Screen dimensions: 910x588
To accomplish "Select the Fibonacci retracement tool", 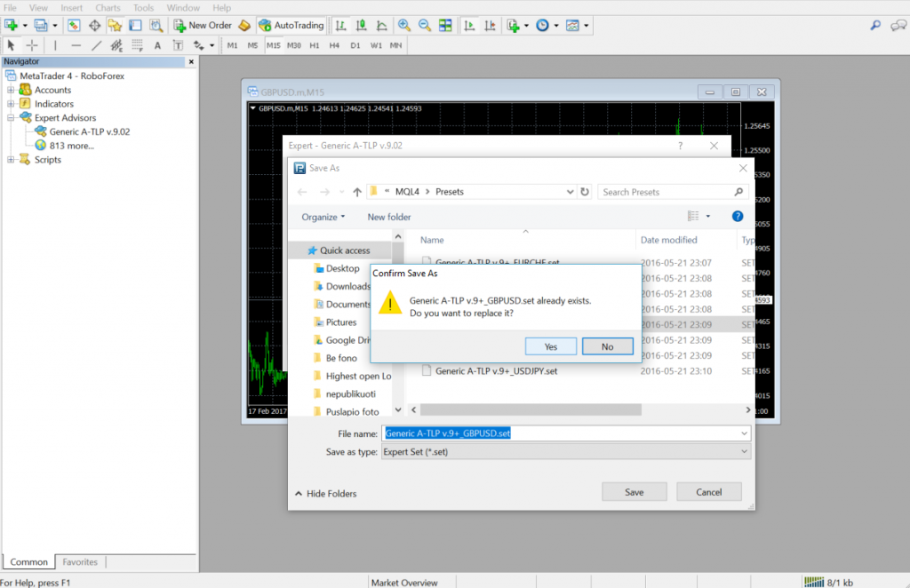I will pos(137,45).
